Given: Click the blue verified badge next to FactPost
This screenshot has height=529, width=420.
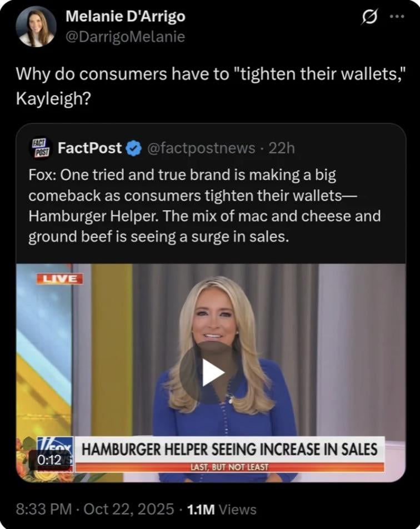Looking at the screenshot, I should (x=134, y=148).
